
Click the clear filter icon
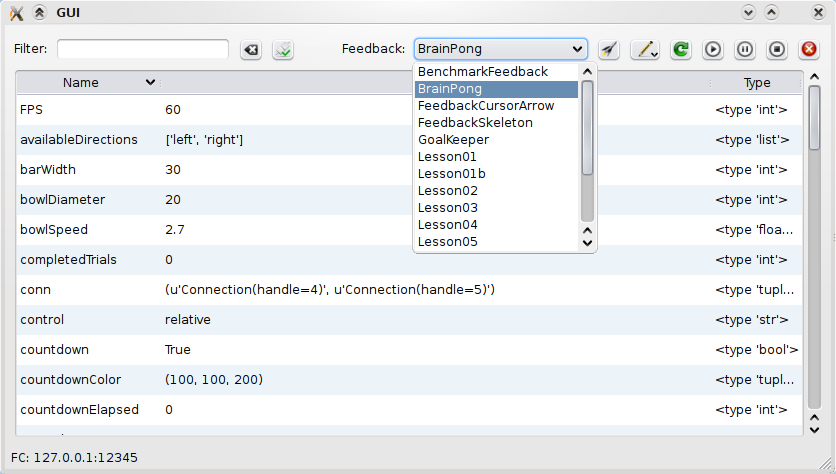pos(251,49)
